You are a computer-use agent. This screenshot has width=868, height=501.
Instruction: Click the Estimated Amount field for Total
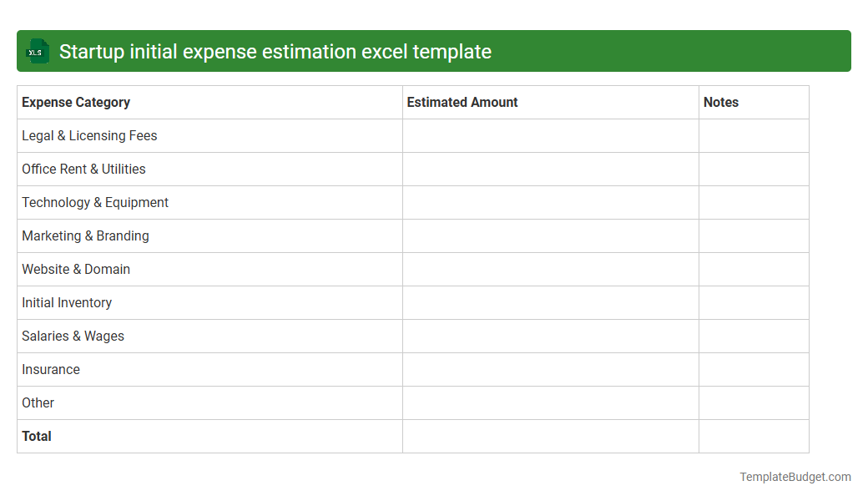click(x=550, y=436)
